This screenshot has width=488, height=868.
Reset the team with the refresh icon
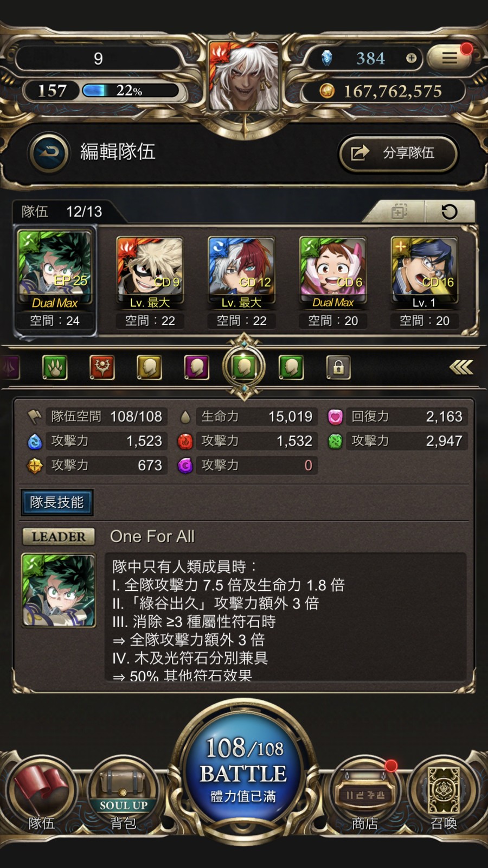tap(449, 212)
